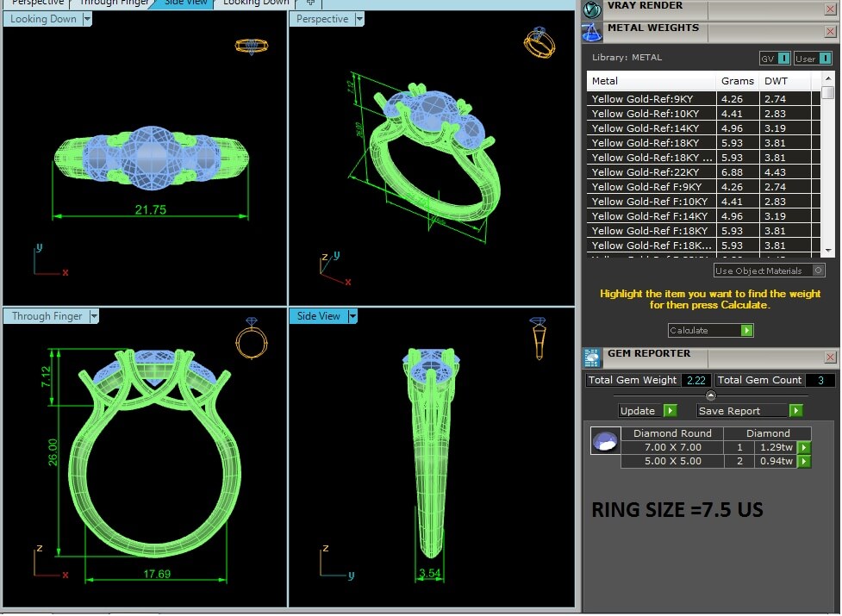The height and width of the screenshot is (616, 842).
Task: Switch to the Side View tab
Action: click(x=185, y=3)
